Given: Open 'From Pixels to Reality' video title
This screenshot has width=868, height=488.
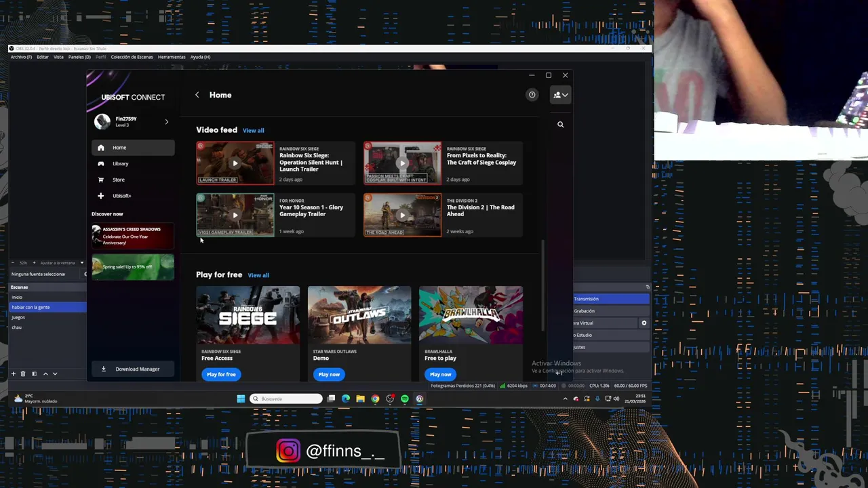Looking at the screenshot, I should point(481,159).
